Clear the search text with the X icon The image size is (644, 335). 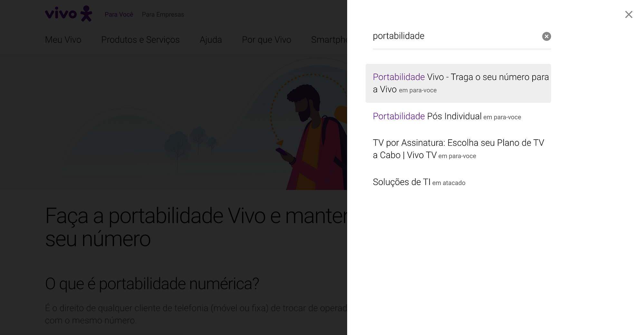pyautogui.click(x=546, y=36)
